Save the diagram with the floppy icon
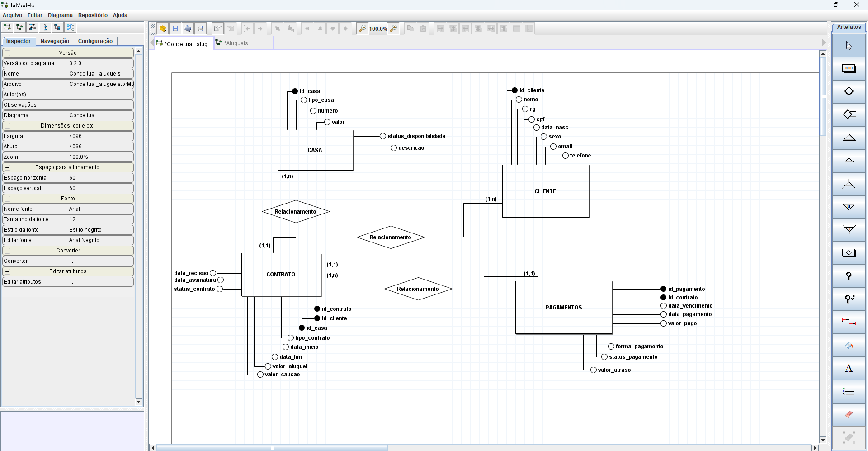Viewport: 868px width, 451px height. [175, 28]
